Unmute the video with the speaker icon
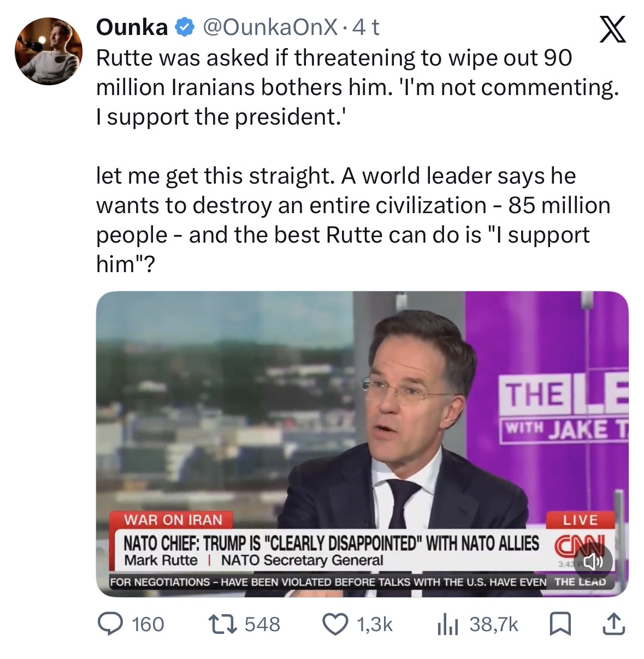The height and width of the screenshot is (659, 644). pos(593,561)
